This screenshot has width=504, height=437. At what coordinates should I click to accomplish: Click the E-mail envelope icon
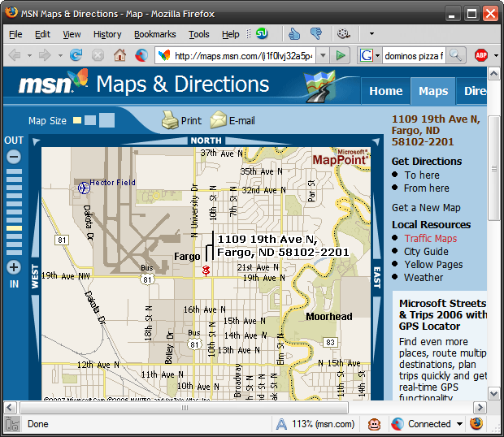pyautogui.click(x=218, y=119)
